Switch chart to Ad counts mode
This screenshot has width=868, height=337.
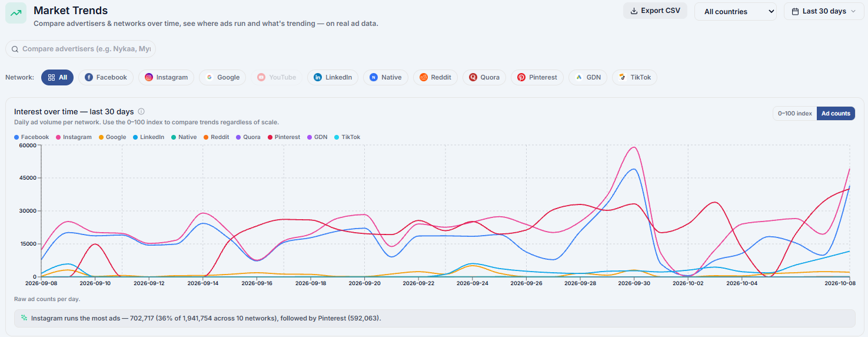[x=836, y=113]
